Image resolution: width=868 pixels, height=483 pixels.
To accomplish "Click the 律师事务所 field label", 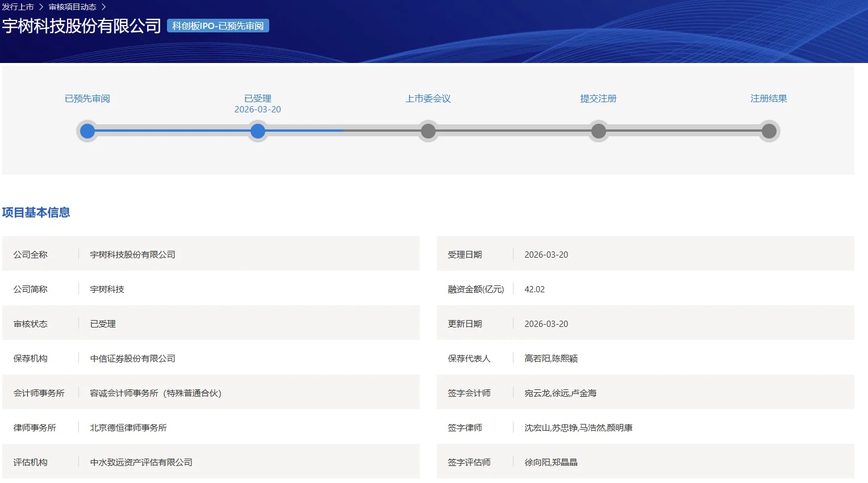I will click(35, 428).
